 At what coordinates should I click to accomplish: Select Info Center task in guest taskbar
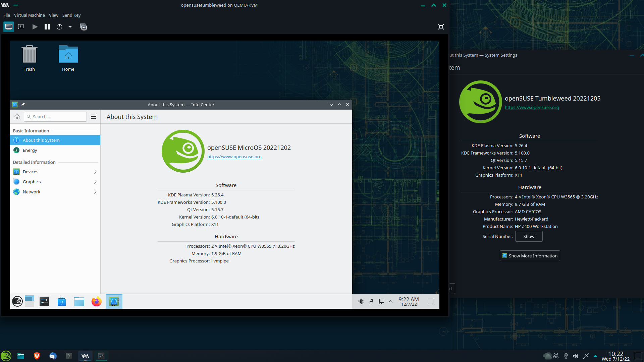click(x=114, y=301)
